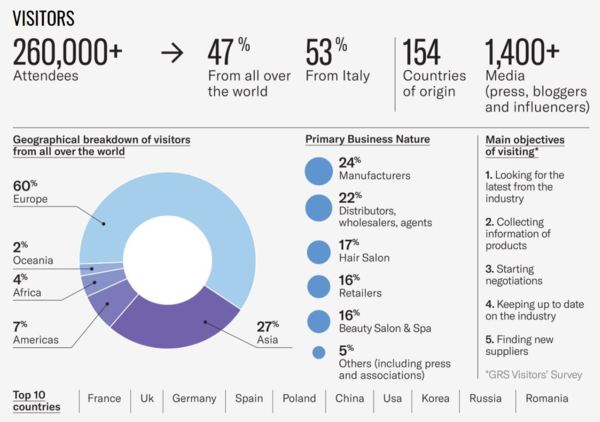
Task: Choose China in the Top 10 countries row
Action: [x=350, y=398]
